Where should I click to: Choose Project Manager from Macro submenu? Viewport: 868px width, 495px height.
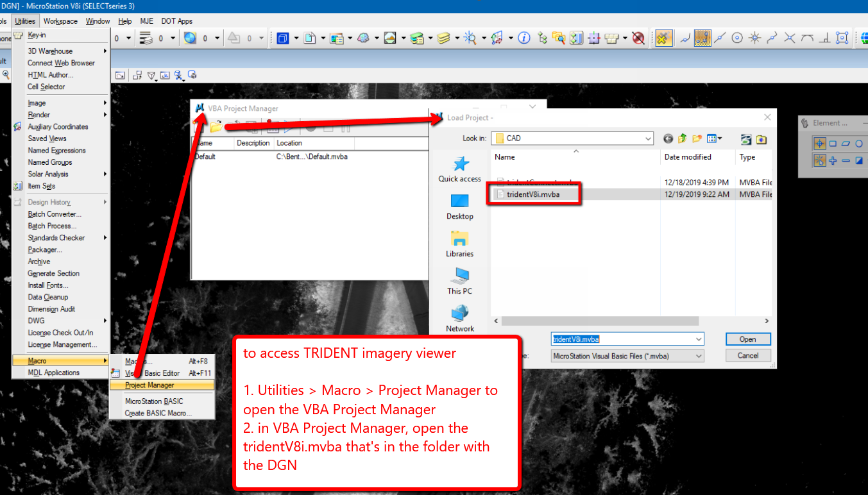[161, 385]
